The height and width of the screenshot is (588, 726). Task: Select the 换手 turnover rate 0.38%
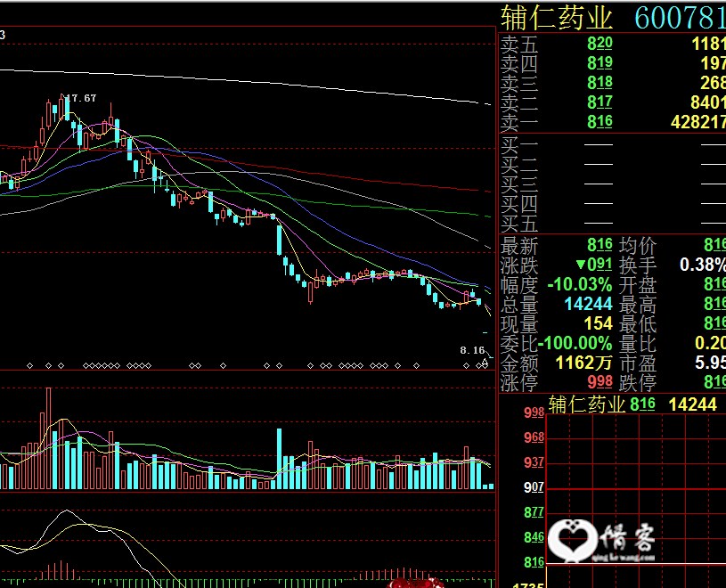click(703, 265)
